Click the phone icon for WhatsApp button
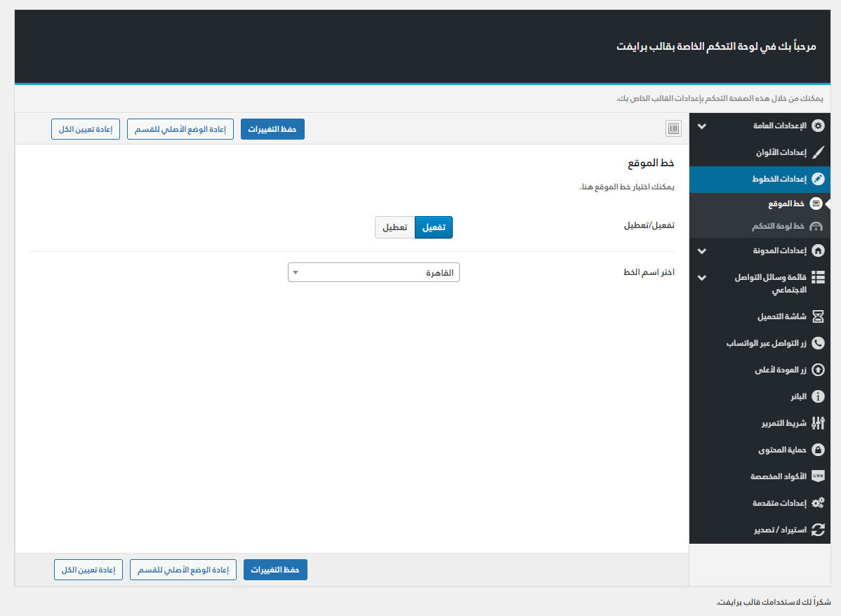The height and width of the screenshot is (616, 841). click(x=817, y=343)
